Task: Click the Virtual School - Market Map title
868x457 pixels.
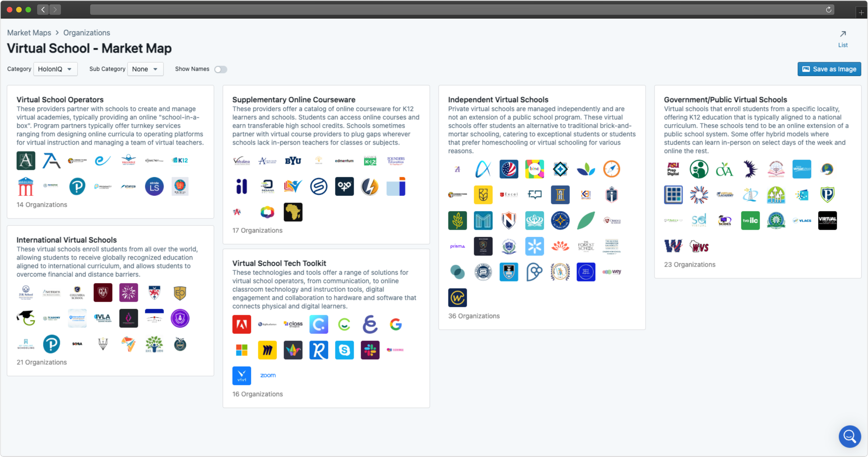Action: point(89,48)
